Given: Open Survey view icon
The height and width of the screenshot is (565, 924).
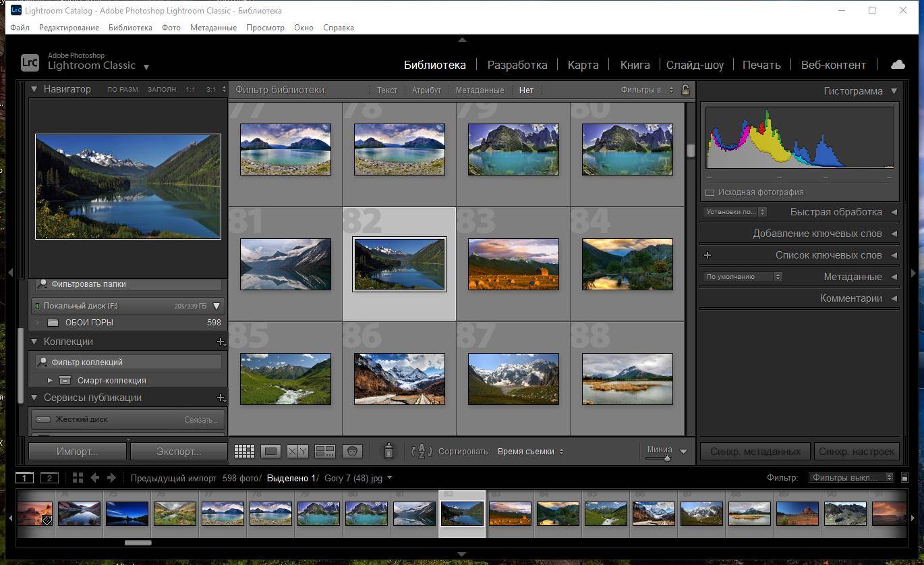Looking at the screenshot, I should click(325, 452).
